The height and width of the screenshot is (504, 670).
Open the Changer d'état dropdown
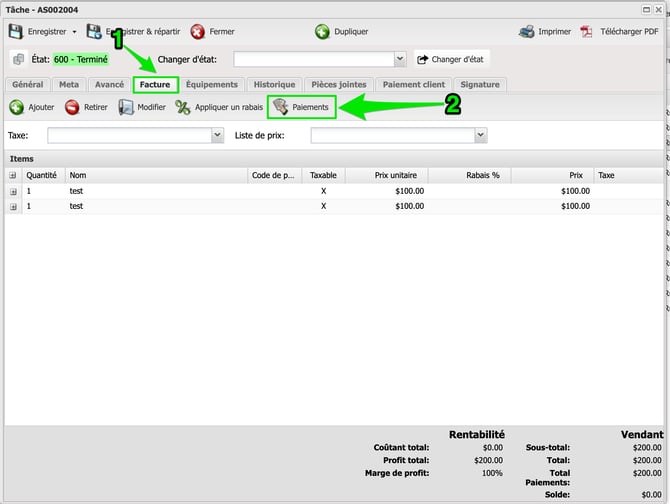(x=400, y=60)
